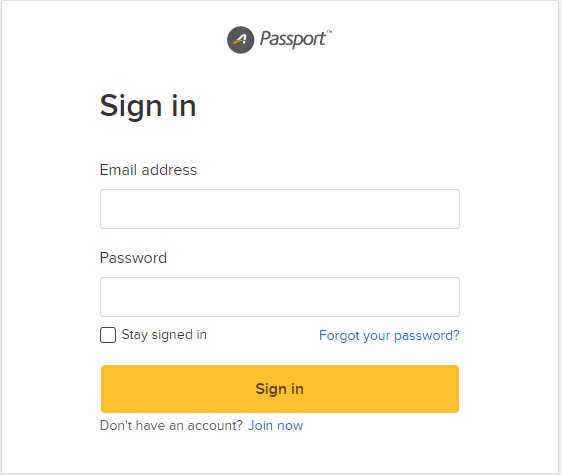Enable staying signed in via the checkbox
The image size is (562, 475).
coord(108,335)
